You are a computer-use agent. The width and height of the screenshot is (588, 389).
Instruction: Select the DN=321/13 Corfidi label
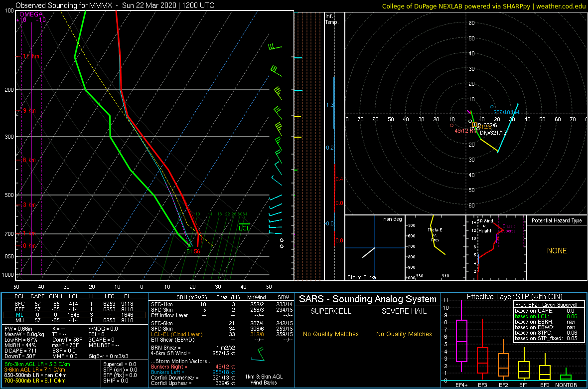tap(493, 133)
